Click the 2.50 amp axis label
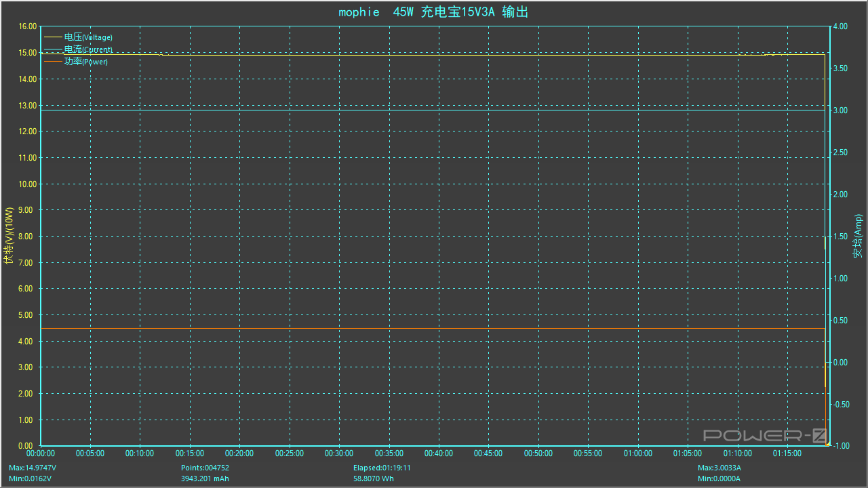The height and width of the screenshot is (488, 868). pos(840,152)
